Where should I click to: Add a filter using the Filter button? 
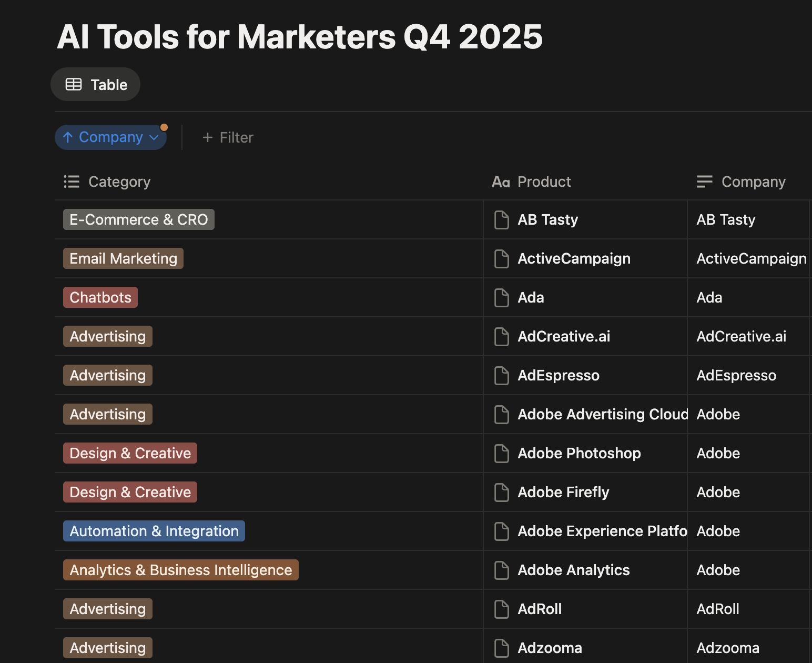pyautogui.click(x=227, y=137)
